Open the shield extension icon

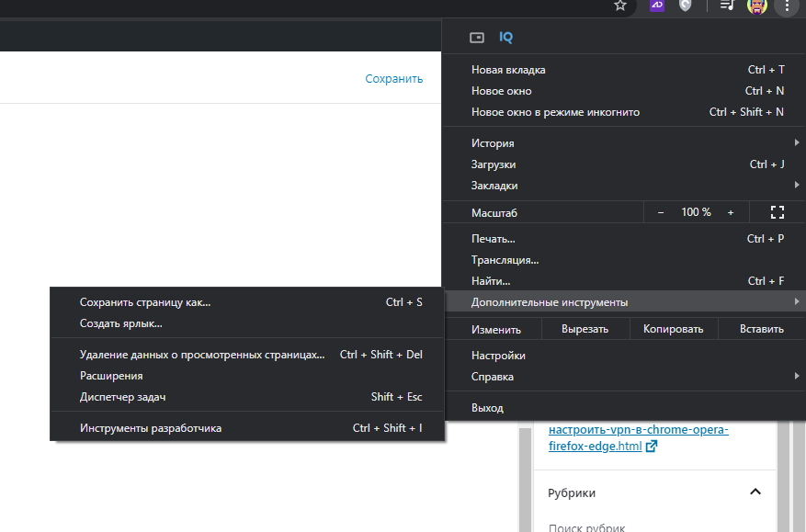tap(685, 6)
